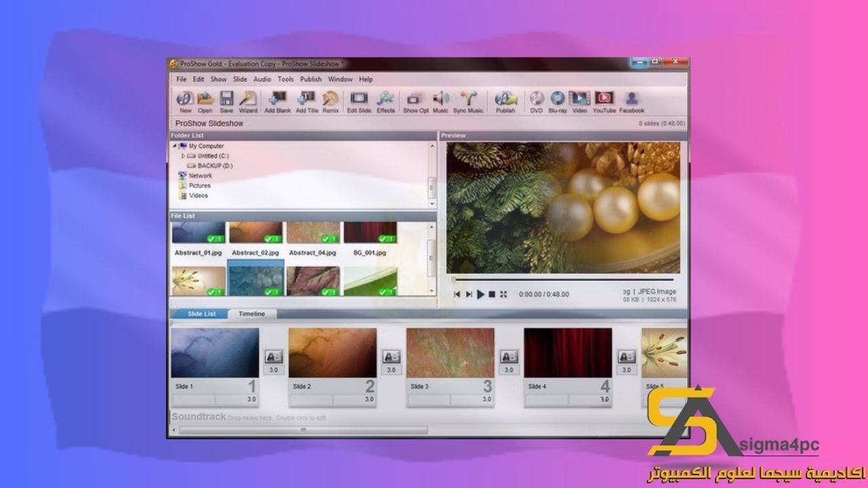
Task: Open the File menu
Action: click(x=181, y=79)
